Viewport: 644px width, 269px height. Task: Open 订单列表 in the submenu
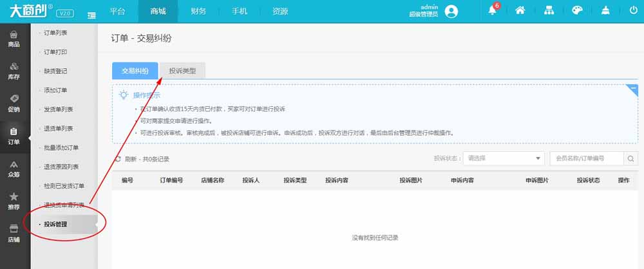pyautogui.click(x=55, y=32)
